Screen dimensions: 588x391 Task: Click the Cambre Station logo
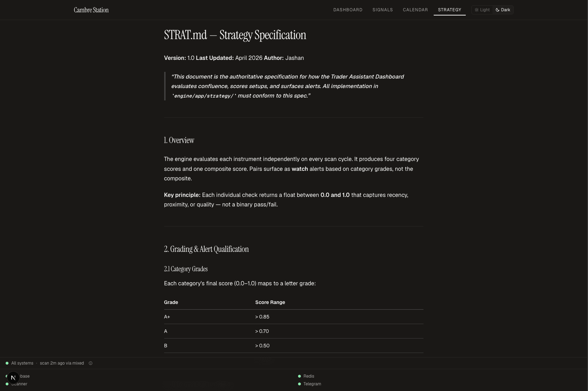[x=91, y=10]
